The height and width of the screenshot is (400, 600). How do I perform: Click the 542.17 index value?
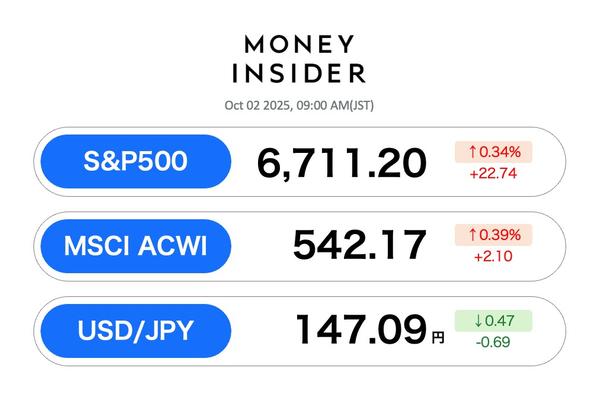(x=359, y=246)
